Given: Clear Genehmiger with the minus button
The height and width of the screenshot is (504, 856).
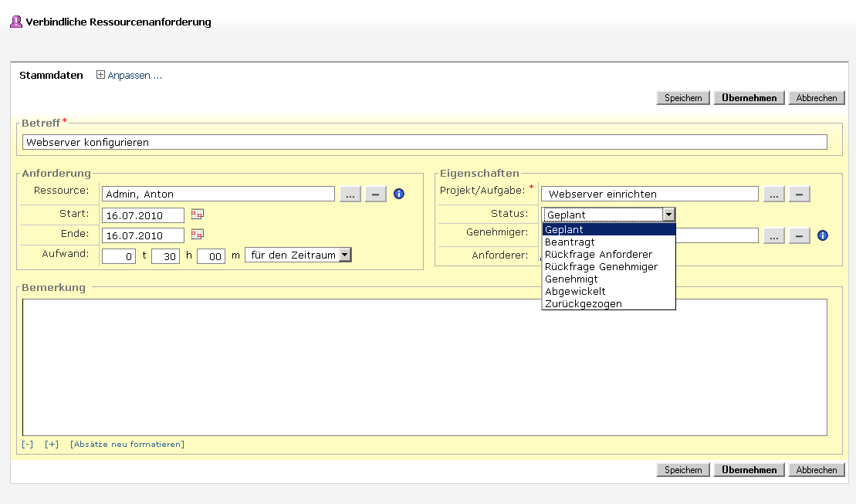Looking at the screenshot, I should point(799,236).
